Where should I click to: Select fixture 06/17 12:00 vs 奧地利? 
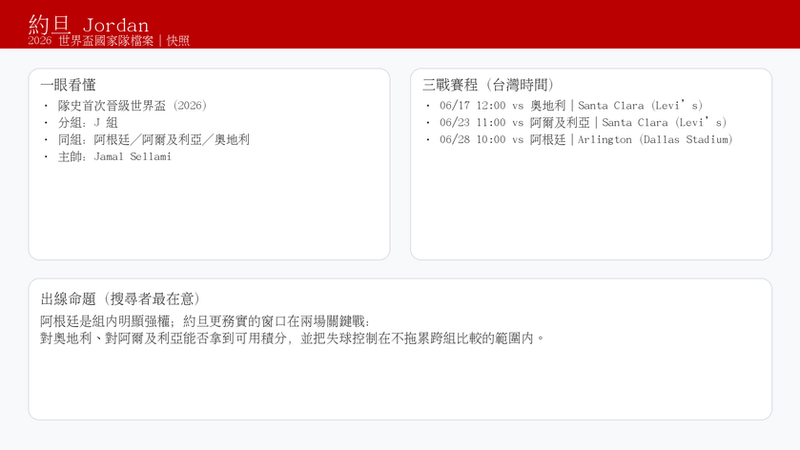(x=571, y=106)
